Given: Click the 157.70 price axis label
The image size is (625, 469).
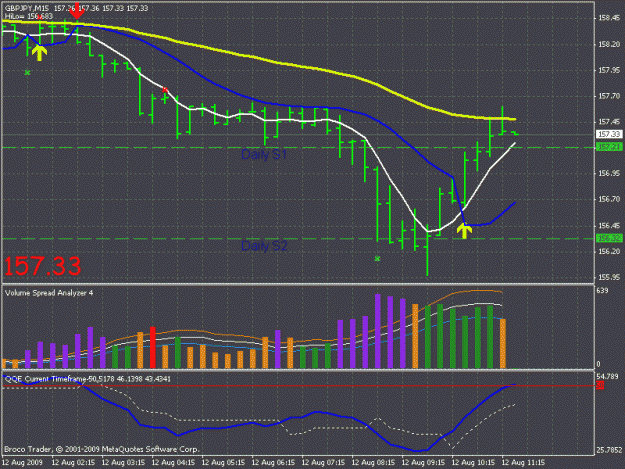Looking at the screenshot, I should [x=609, y=96].
